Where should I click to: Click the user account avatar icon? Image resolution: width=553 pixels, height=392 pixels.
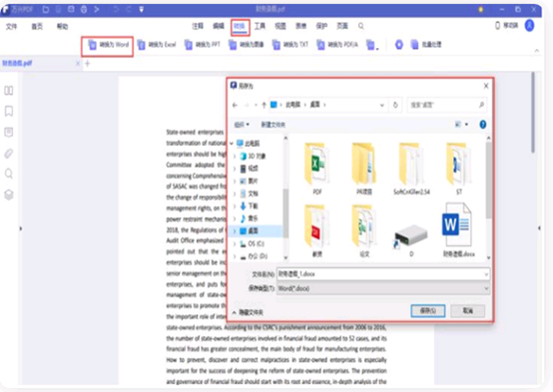pos(529,25)
